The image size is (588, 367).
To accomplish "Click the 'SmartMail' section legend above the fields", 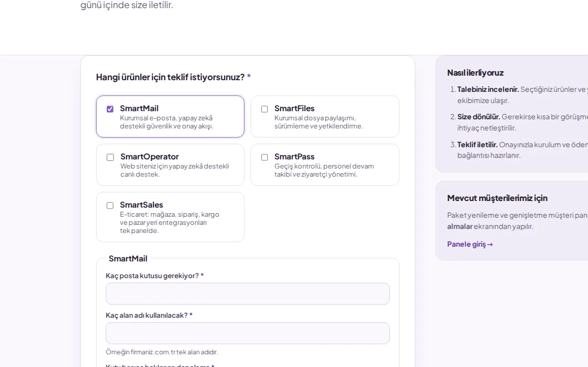I will point(128,259).
